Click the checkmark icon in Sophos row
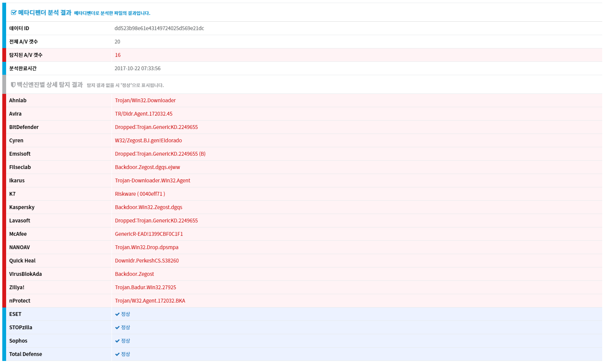The image size is (606, 364). click(x=117, y=341)
